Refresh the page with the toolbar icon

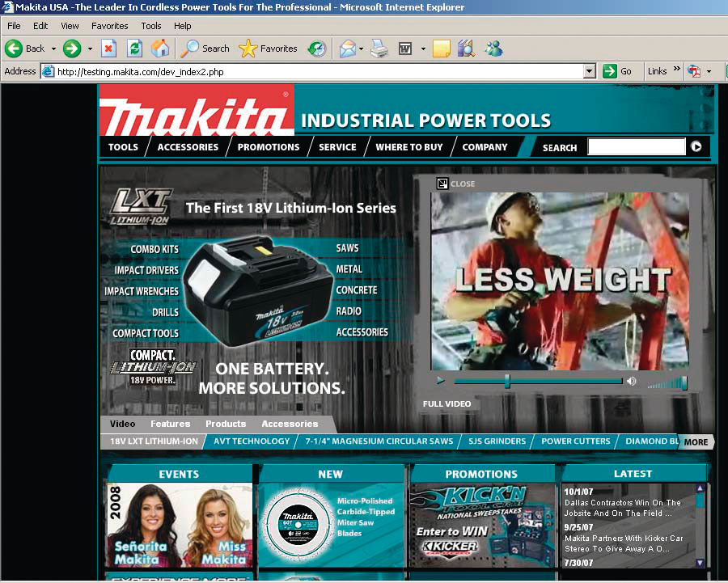(x=134, y=49)
